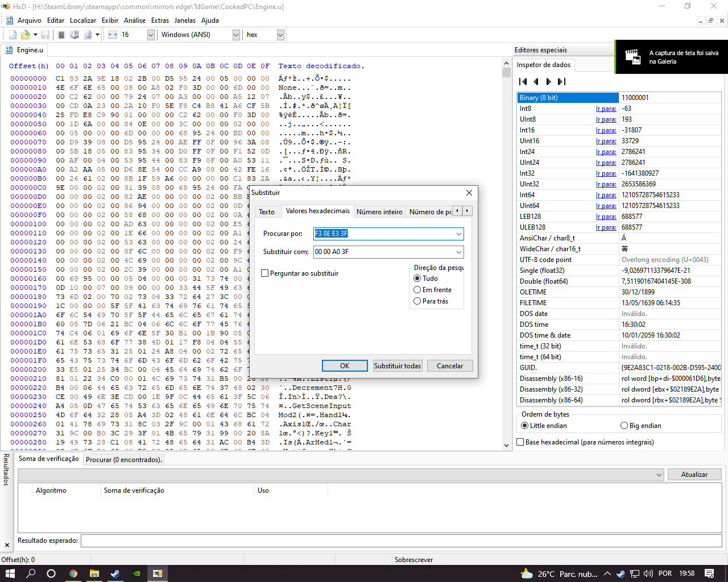Click the network icon in system tray
Screen dimensions: 728x582
[635, 573]
